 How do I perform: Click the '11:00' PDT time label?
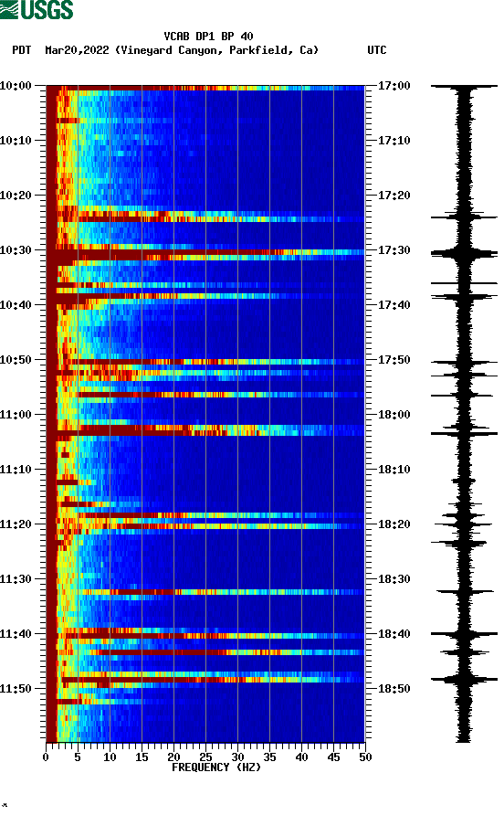(x=16, y=415)
